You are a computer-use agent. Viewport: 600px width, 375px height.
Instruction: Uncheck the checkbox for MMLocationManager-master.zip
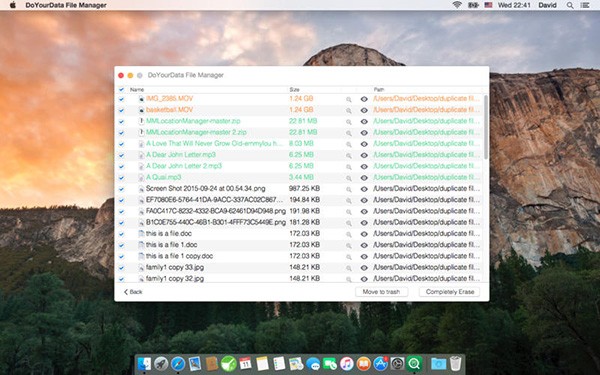pyautogui.click(x=121, y=122)
